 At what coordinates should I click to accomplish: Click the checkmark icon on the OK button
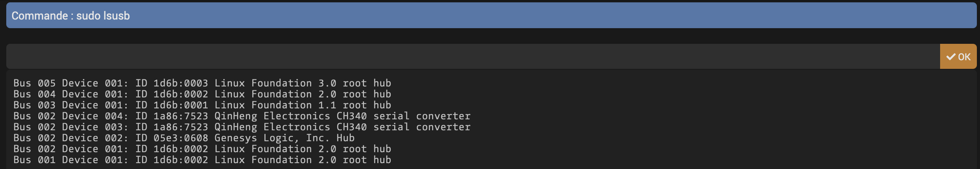pos(951,57)
